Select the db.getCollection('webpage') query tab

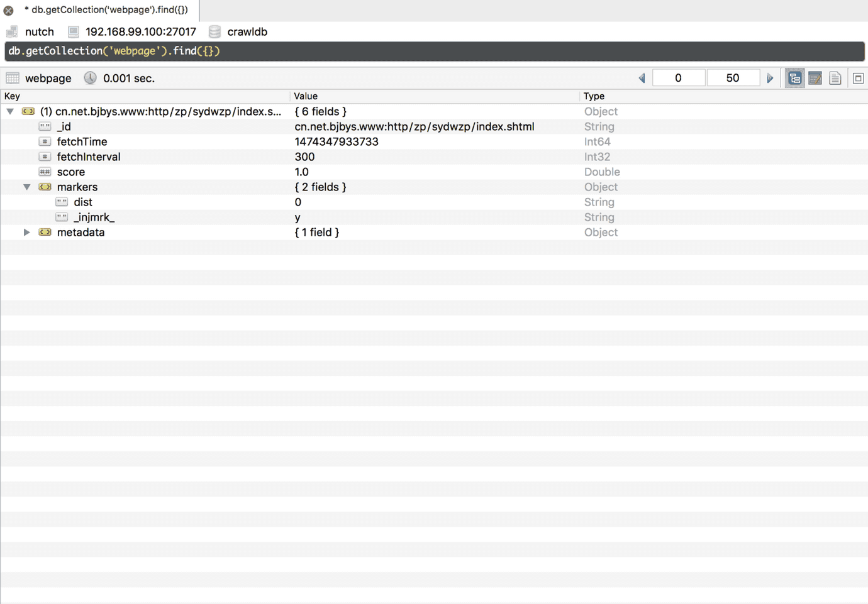pyautogui.click(x=106, y=10)
